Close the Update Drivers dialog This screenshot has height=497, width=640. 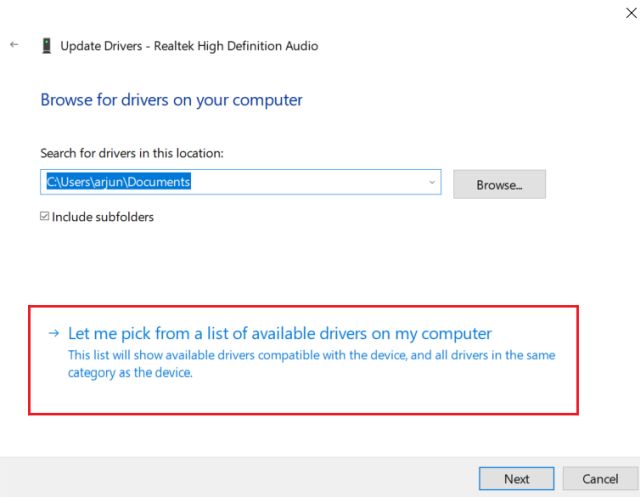631,13
